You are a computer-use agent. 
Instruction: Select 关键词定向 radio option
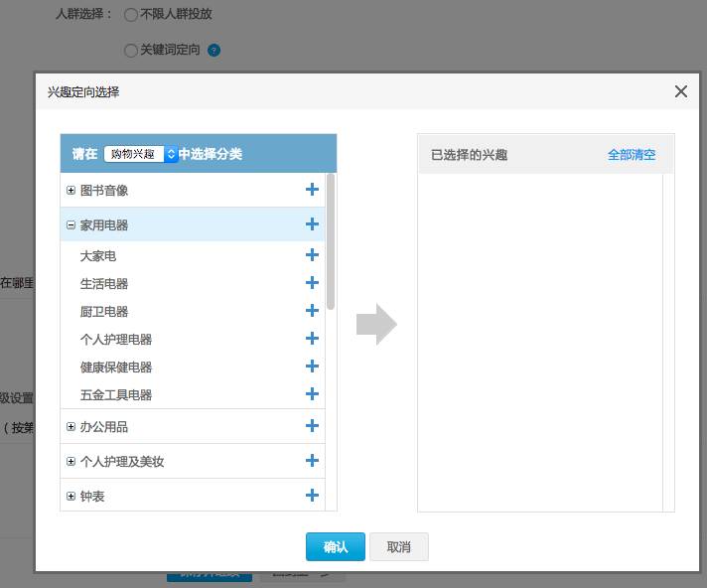pos(131,51)
